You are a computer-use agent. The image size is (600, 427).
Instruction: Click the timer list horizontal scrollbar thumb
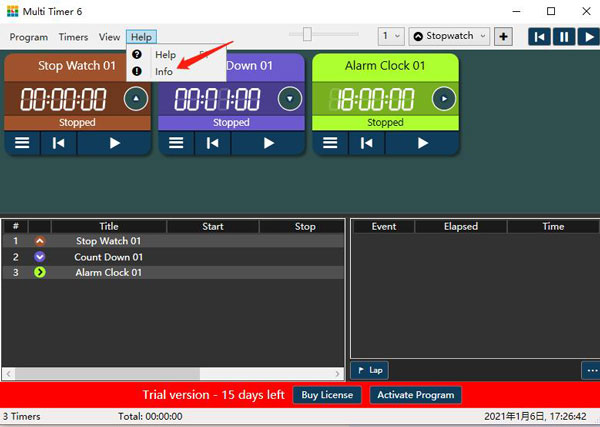108,374
